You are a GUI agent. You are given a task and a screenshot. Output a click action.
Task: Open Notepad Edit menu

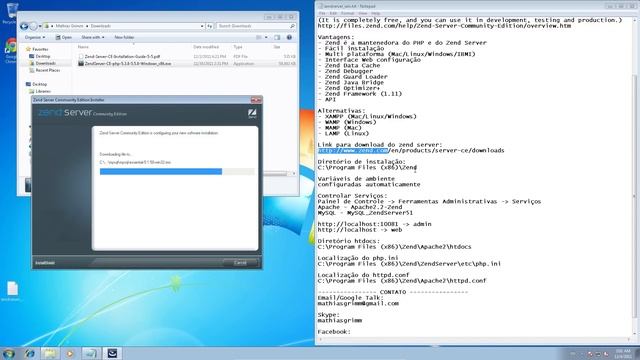click(x=333, y=13)
